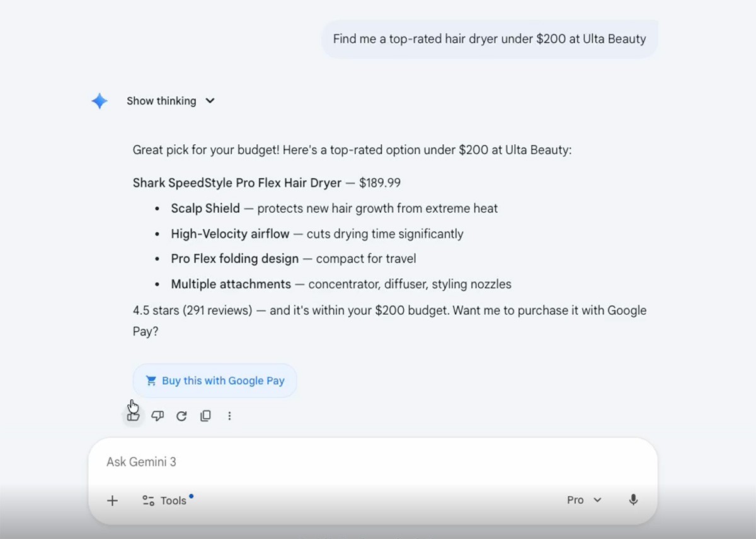The height and width of the screenshot is (539, 756).
Task: Click Buy this with Google Pay button
Action: pyautogui.click(x=215, y=380)
